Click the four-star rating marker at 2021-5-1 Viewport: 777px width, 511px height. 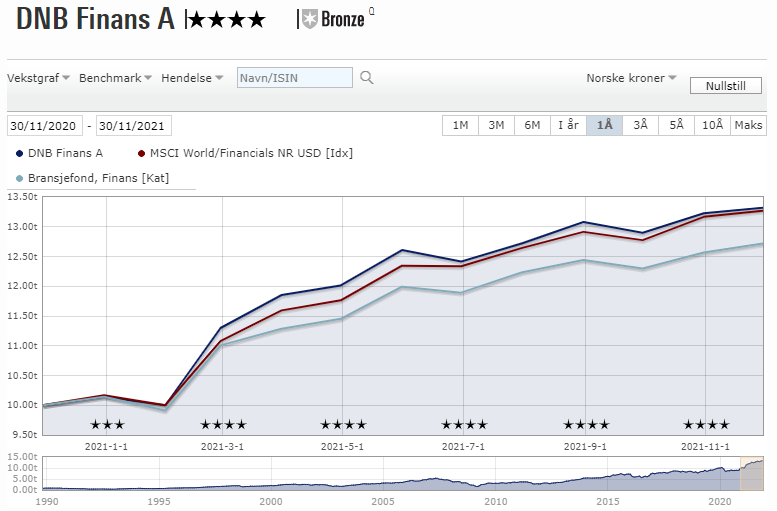tap(343, 425)
